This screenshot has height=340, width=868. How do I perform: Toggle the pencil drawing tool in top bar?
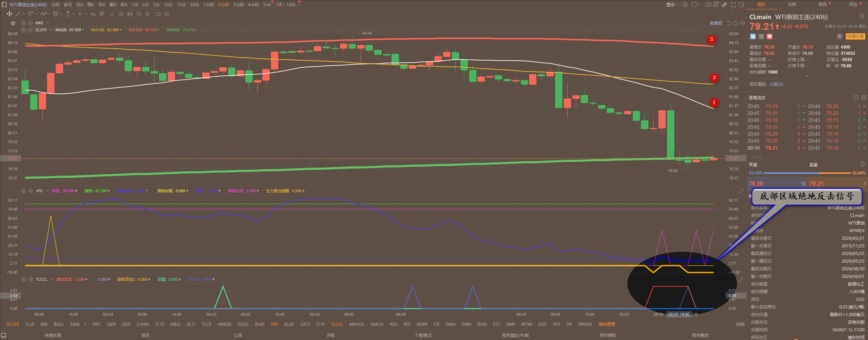(x=725, y=5)
